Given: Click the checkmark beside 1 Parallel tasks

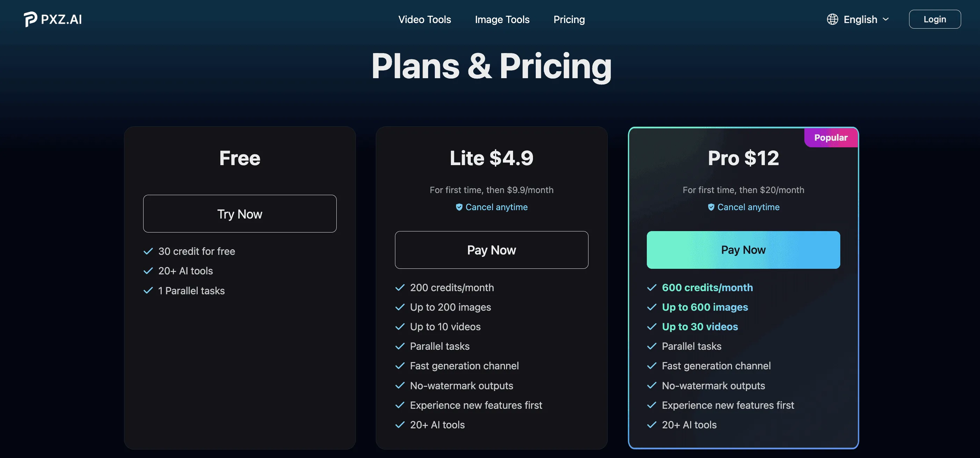Looking at the screenshot, I should [x=148, y=291].
